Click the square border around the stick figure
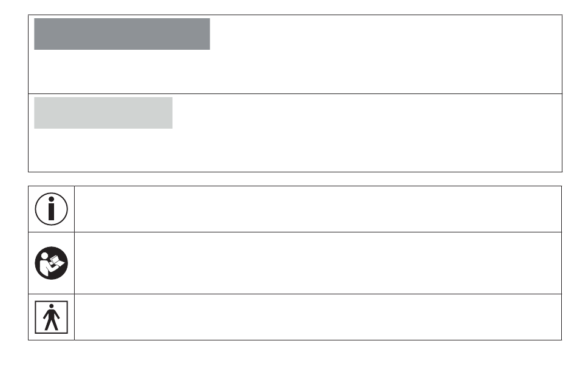This screenshot has width=577, height=392. coord(51,317)
